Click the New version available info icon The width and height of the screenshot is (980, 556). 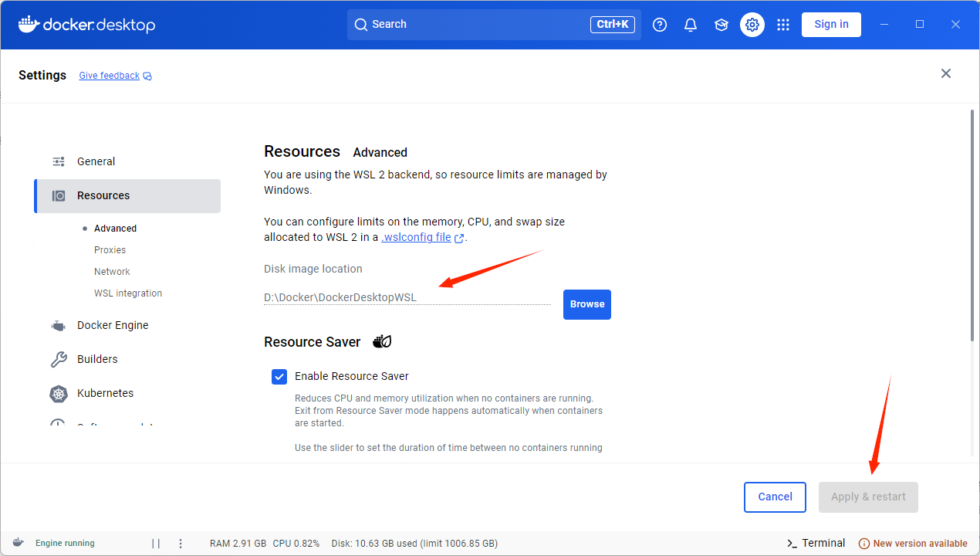click(864, 544)
